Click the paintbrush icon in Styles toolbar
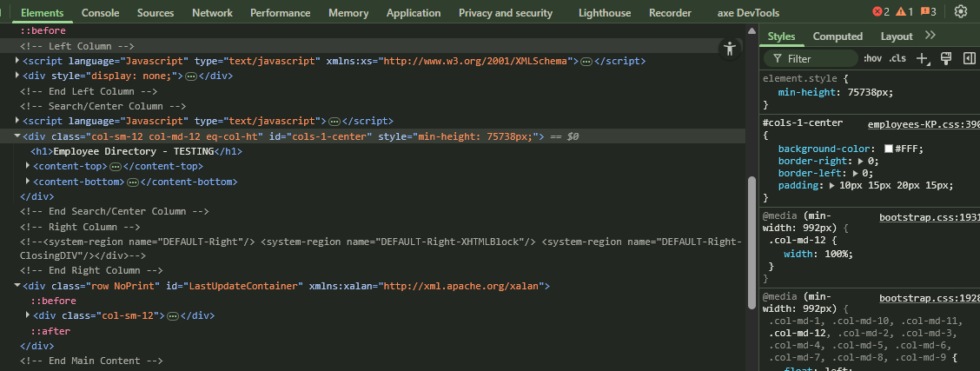This screenshot has width=980, height=371. coord(945,59)
